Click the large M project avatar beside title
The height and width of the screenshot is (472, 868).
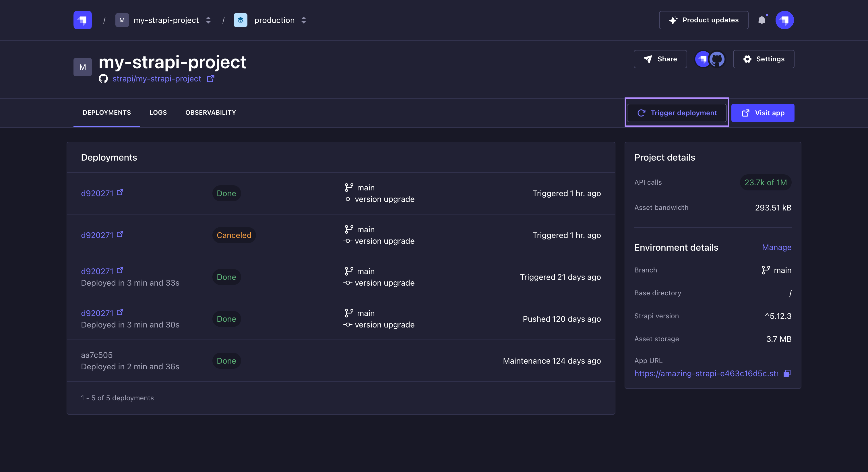83,67
